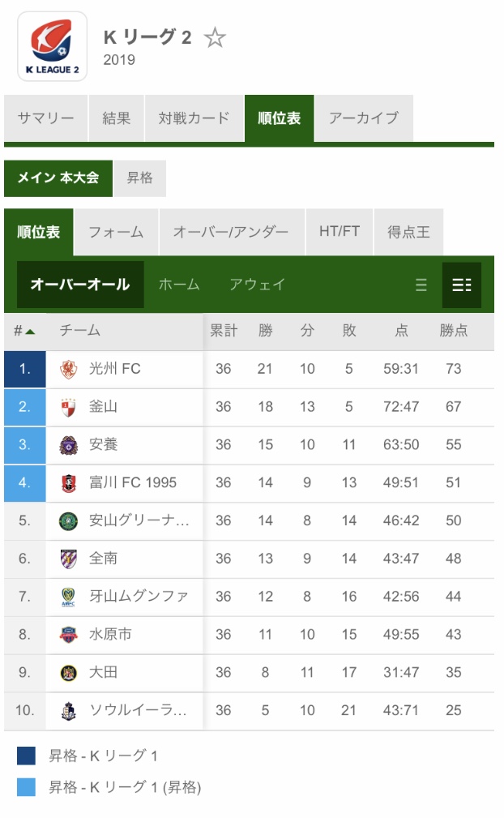Click the 光州 FC team crest
This screenshot has height=818, width=504.
tap(69, 370)
